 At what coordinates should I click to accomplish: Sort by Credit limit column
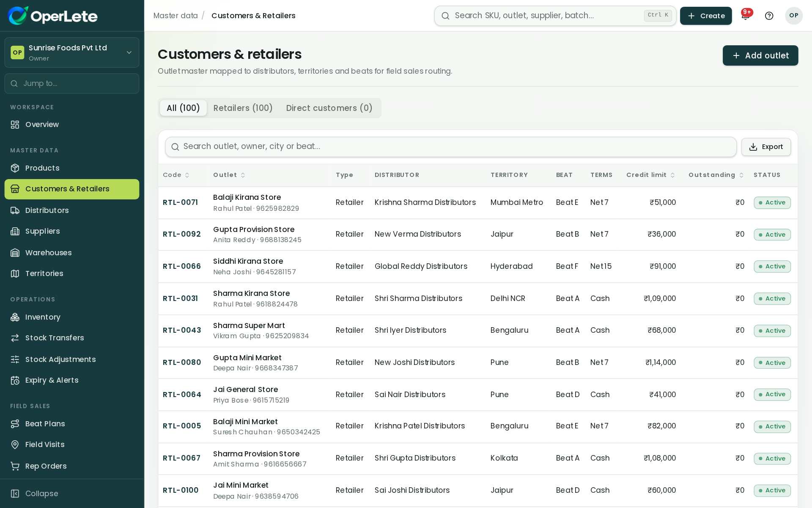pyautogui.click(x=650, y=175)
